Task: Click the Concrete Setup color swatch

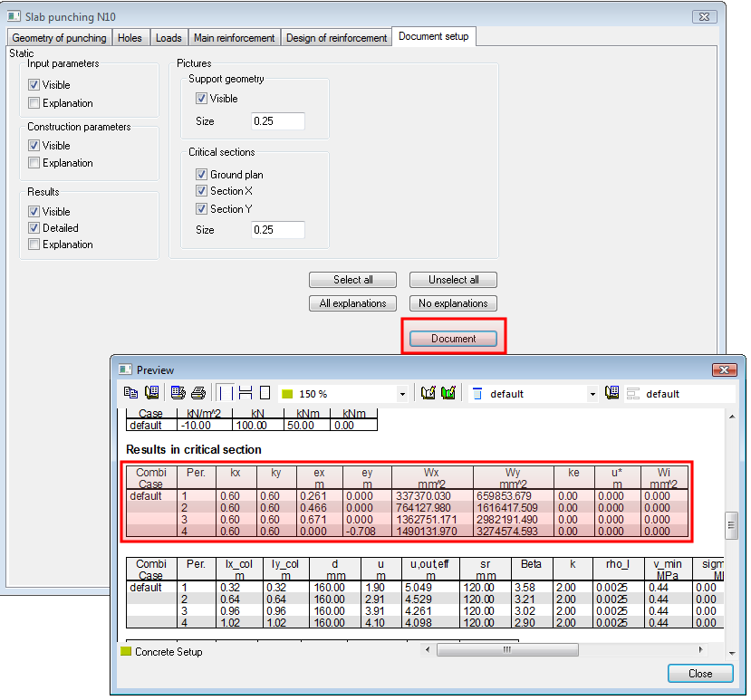Action: click(126, 651)
